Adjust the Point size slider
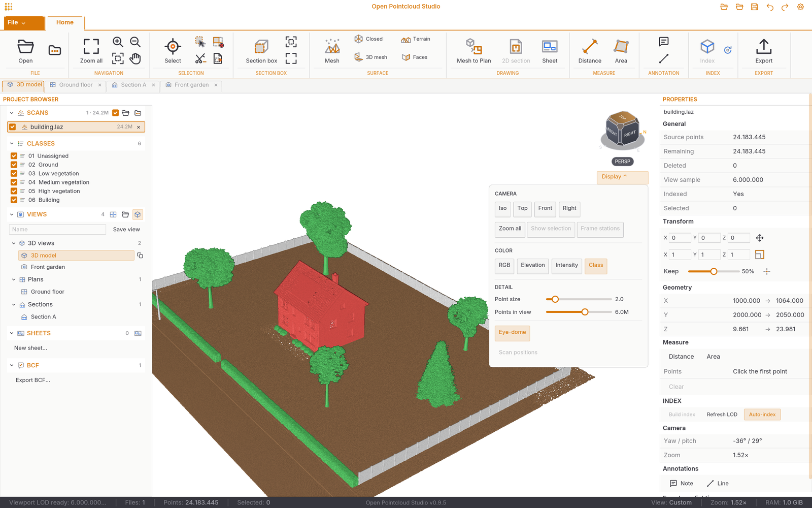This screenshot has width=812, height=508. (579, 299)
